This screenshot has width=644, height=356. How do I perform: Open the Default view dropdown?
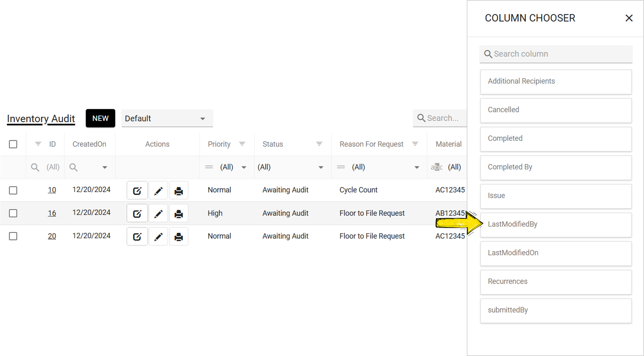tap(167, 118)
